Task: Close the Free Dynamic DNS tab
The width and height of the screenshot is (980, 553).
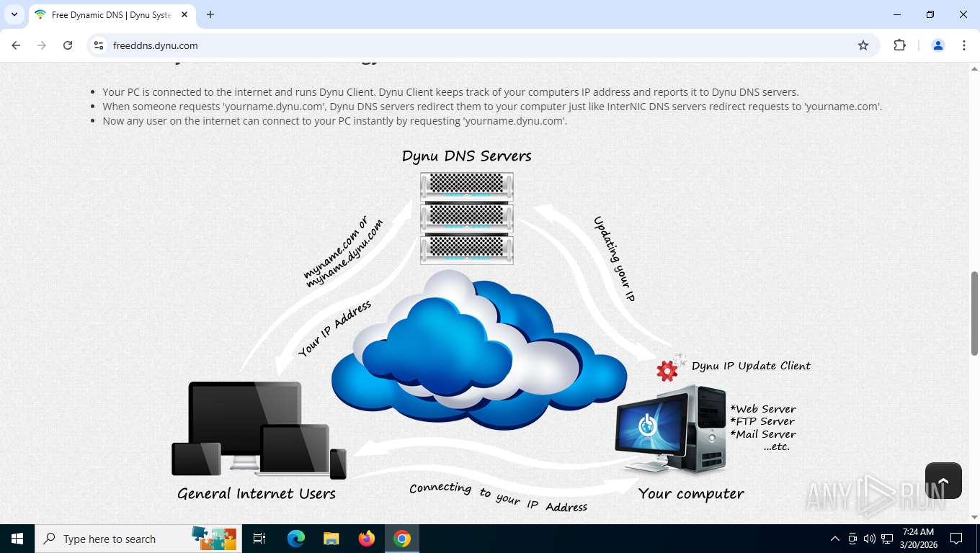Action: point(184,14)
